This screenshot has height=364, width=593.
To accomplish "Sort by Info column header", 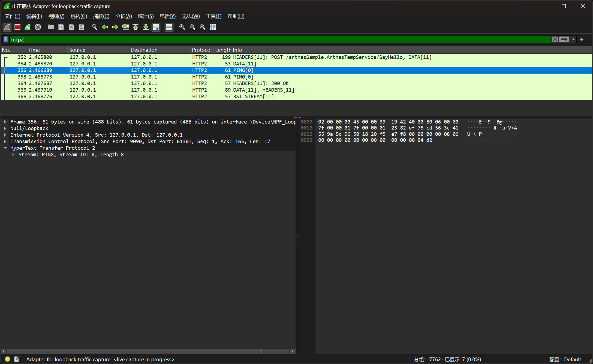I will 412,50.
